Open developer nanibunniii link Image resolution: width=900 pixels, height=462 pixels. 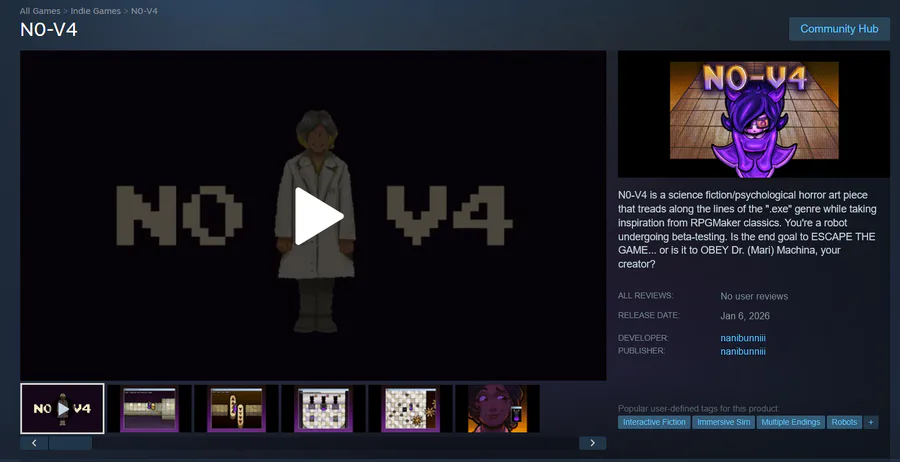pyautogui.click(x=743, y=338)
